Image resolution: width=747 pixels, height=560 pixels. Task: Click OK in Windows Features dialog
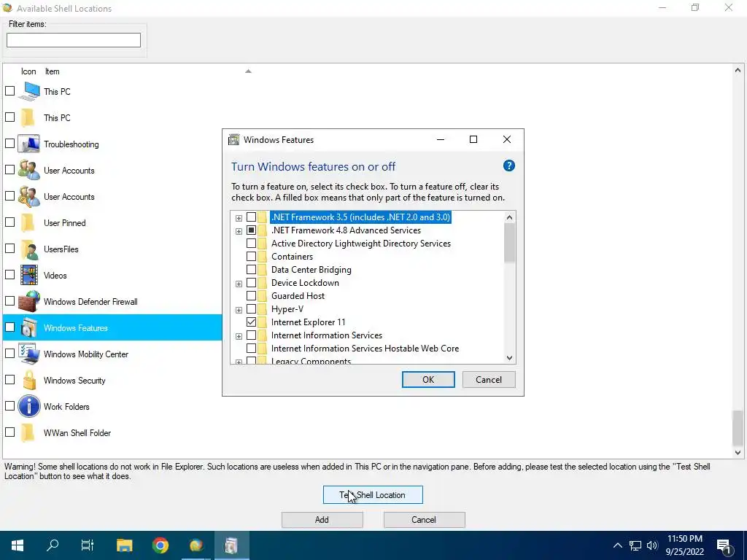coord(427,379)
